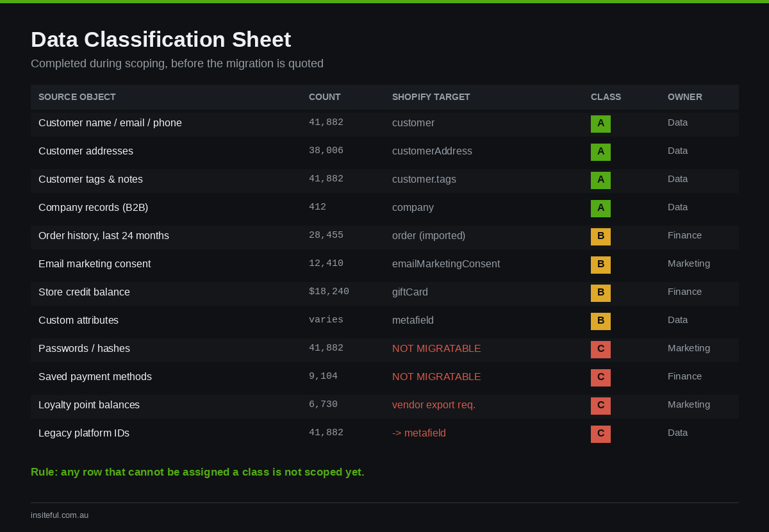769x532 pixels.
Task: Click Data owner for Legacy platform IDs
Action: click(x=677, y=433)
